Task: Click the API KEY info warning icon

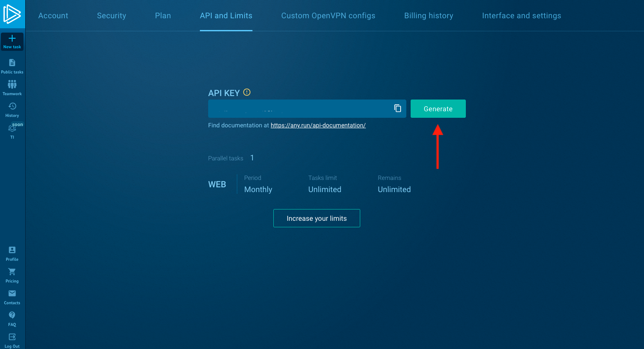Action: click(x=247, y=92)
